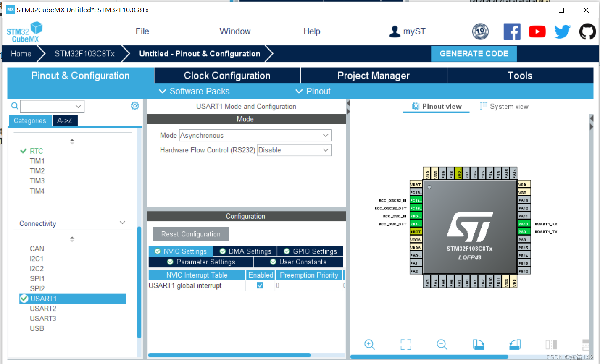Image resolution: width=600 pixels, height=364 pixels.
Task: Open the Help menu
Action: coord(312,31)
